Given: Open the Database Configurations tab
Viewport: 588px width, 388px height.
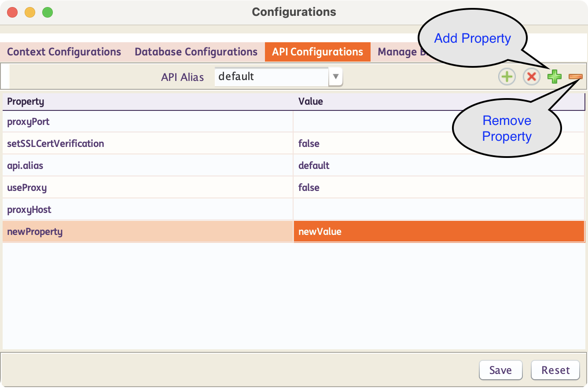Looking at the screenshot, I should click(x=196, y=52).
